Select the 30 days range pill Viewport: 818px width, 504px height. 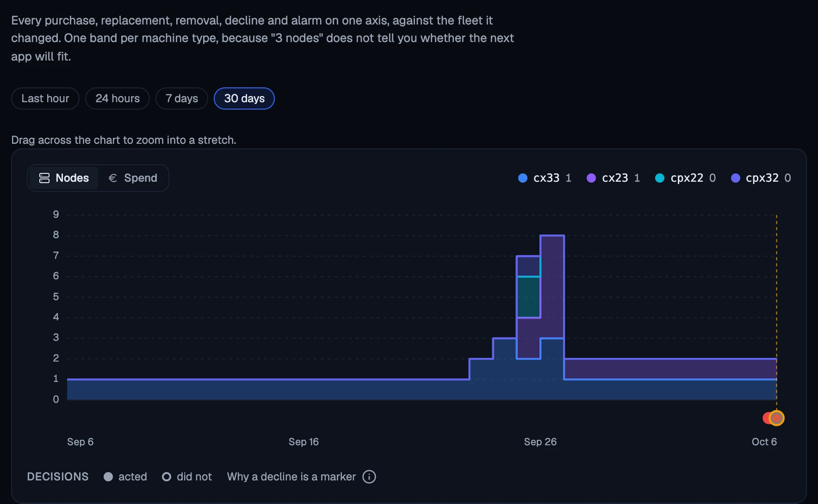[x=244, y=98]
